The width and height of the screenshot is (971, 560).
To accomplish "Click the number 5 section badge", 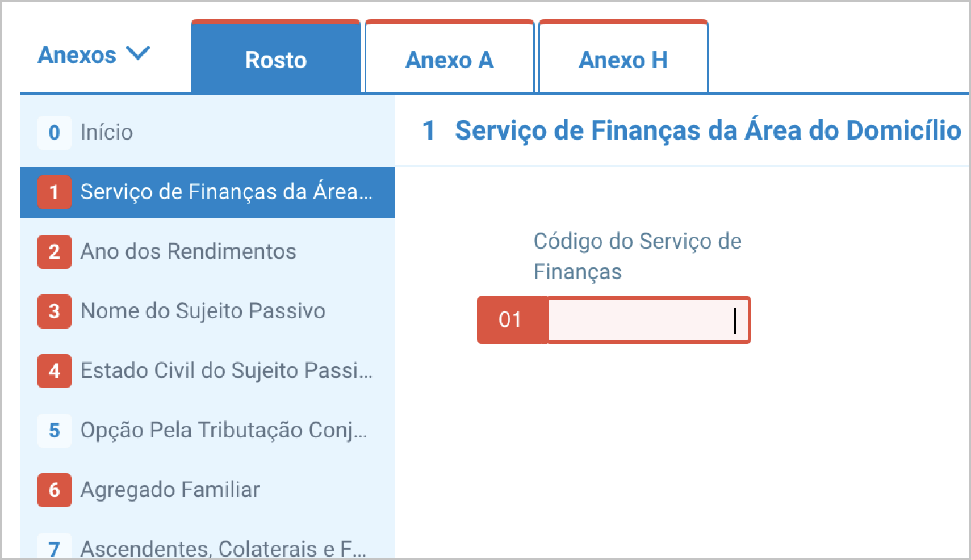I will pyautogui.click(x=55, y=431).
